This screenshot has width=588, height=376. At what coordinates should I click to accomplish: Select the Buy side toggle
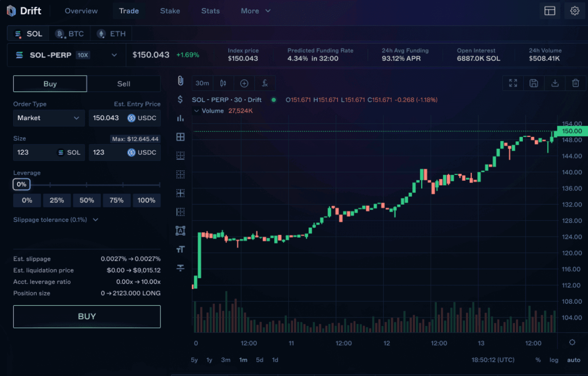(x=50, y=84)
